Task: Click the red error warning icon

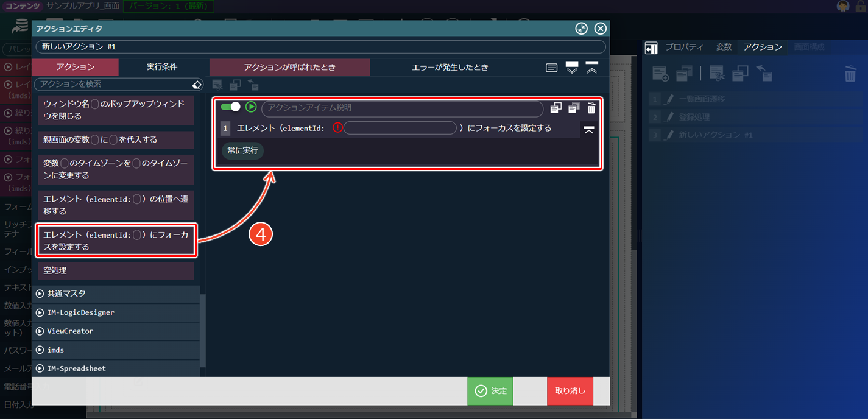Action: coord(337,128)
